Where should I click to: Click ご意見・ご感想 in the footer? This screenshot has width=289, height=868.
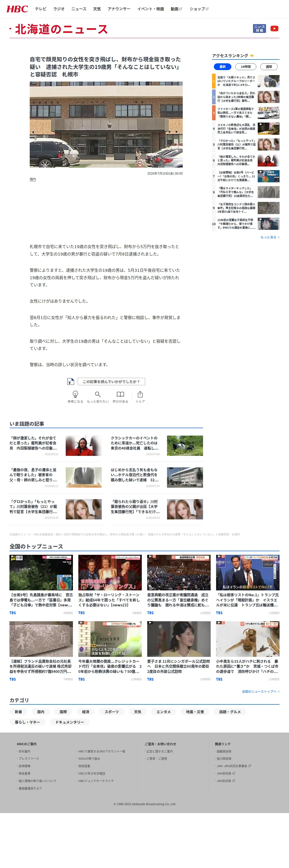click(x=156, y=758)
